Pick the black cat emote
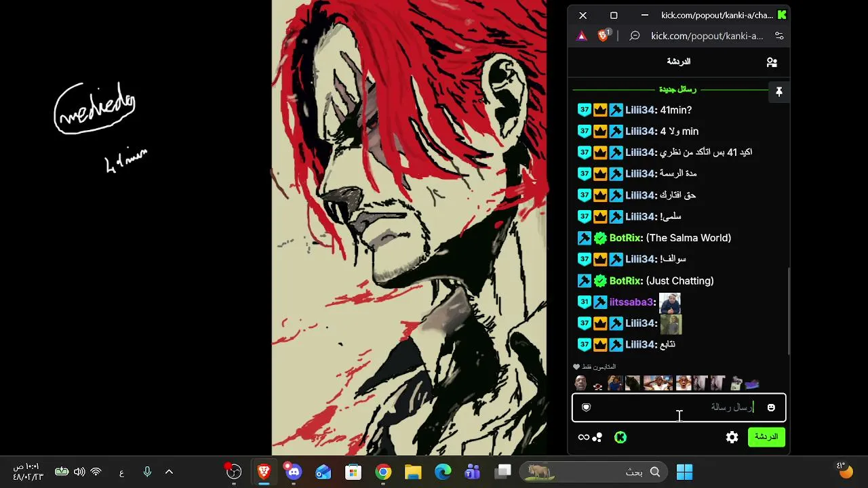The width and height of the screenshot is (868, 488). coord(633,384)
